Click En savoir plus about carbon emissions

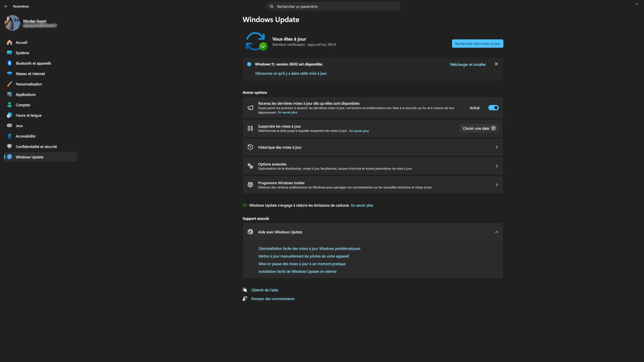362,205
